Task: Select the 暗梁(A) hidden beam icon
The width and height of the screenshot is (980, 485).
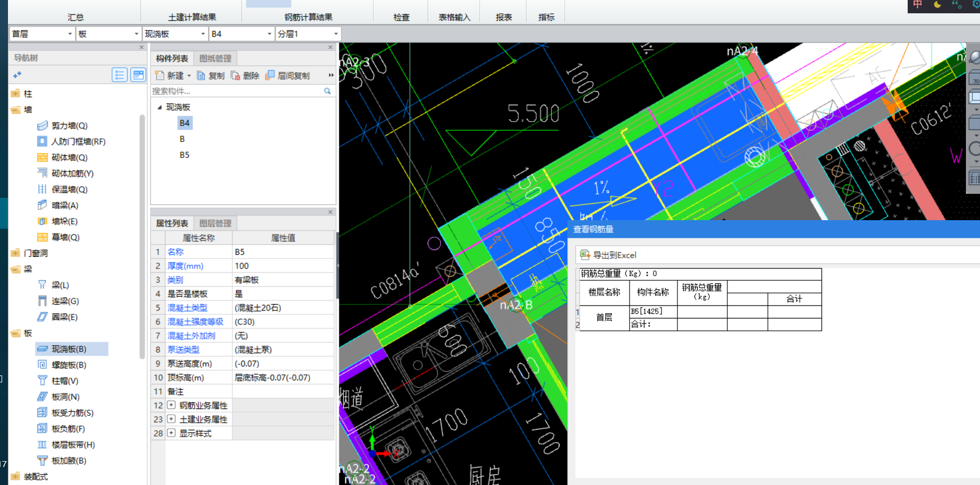Action: coord(42,205)
